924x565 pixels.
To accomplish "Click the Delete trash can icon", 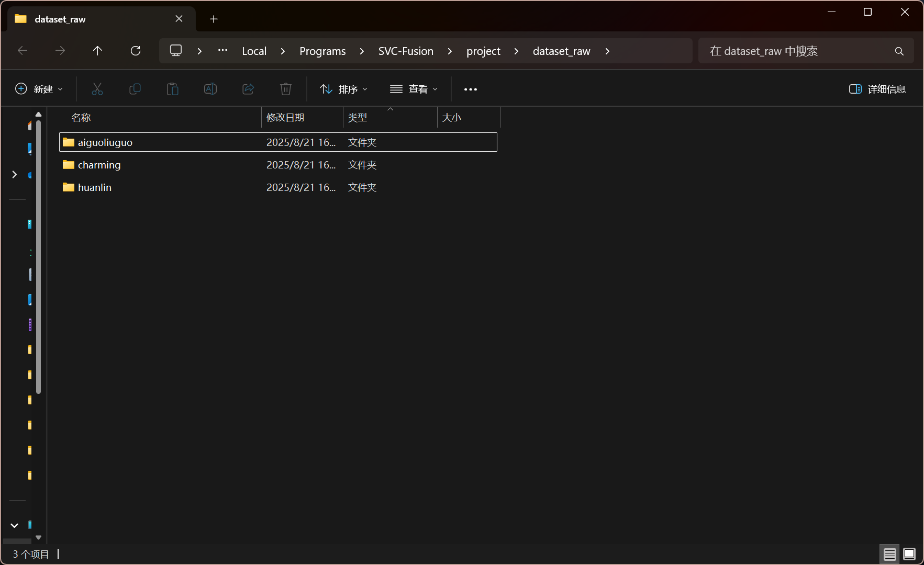I will 286,89.
